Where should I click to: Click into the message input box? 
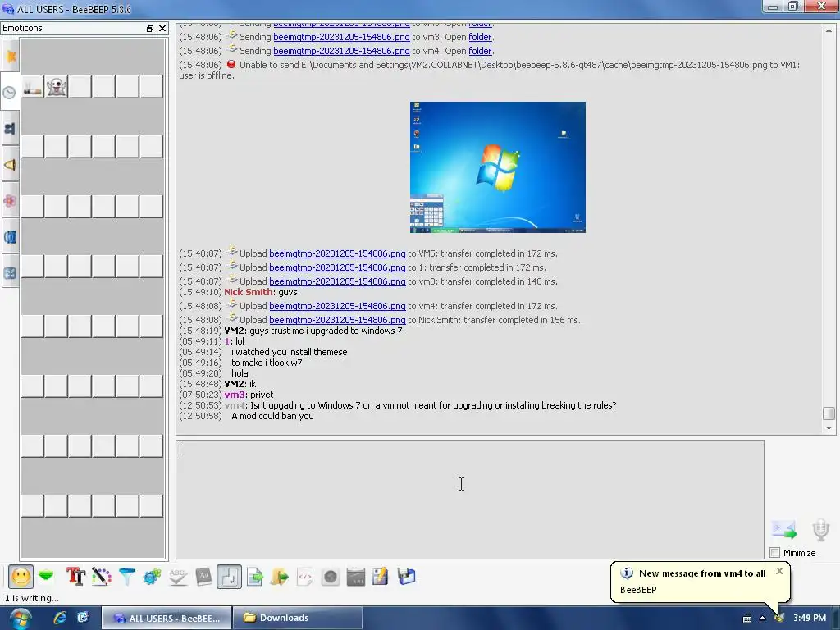[470, 500]
